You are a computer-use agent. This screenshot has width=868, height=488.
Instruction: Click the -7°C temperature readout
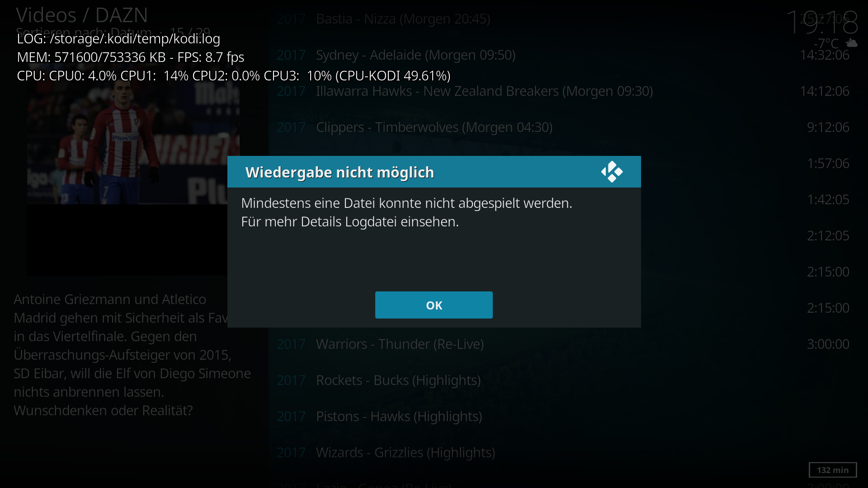826,43
